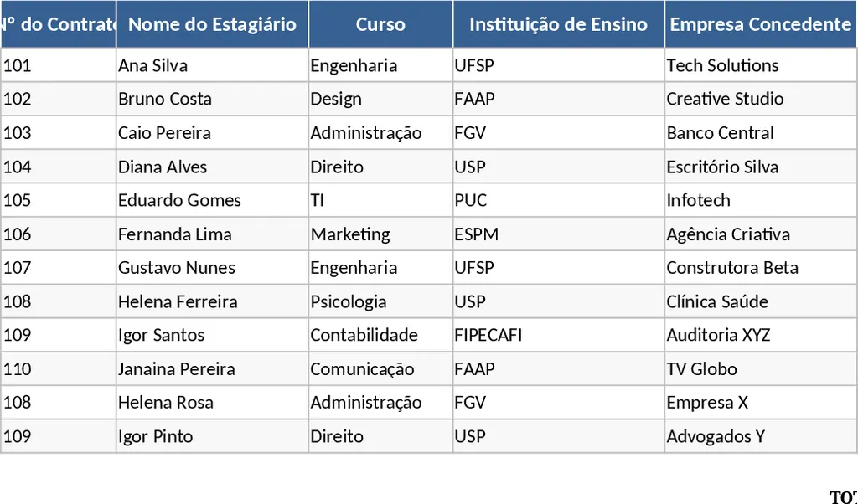Viewport: 858px width, 504px height.
Task: Select the Tech Solutions cell
Action: point(760,65)
